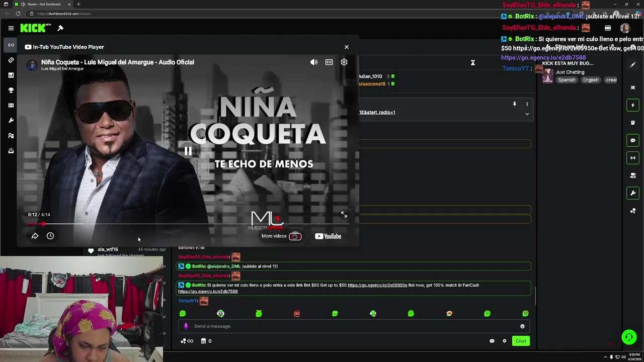This screenshot has width=644, height=362.
Task: Open the Kick hamburger menu
Action: point(11,28)
